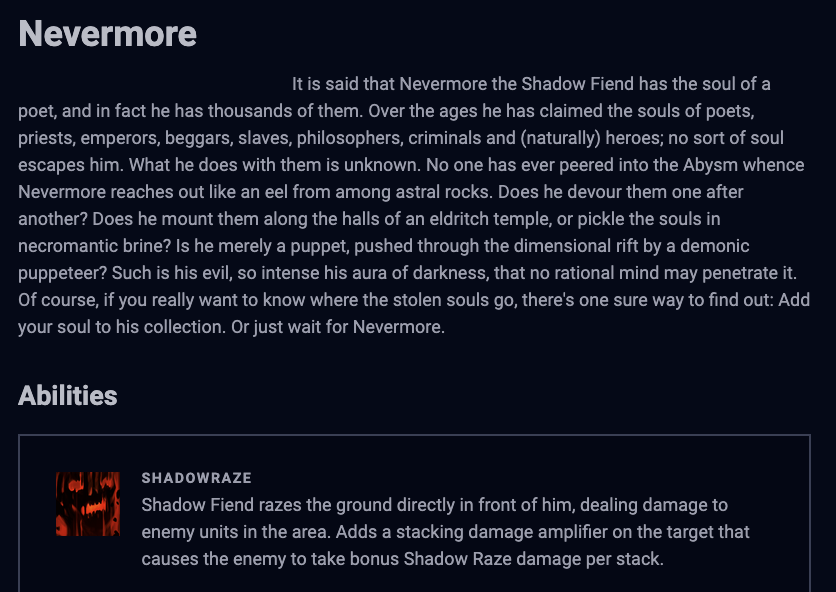Click the Nevermore hero title heading
The image size is (836, 592).
click(x=108, y=34)
